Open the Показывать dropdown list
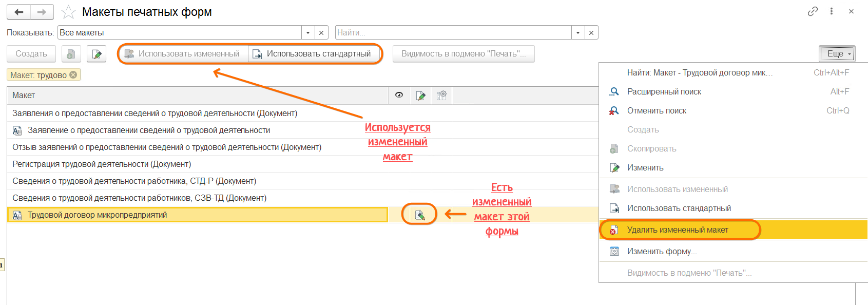Screen dimensions: 868x305 (x=308, y=32)
